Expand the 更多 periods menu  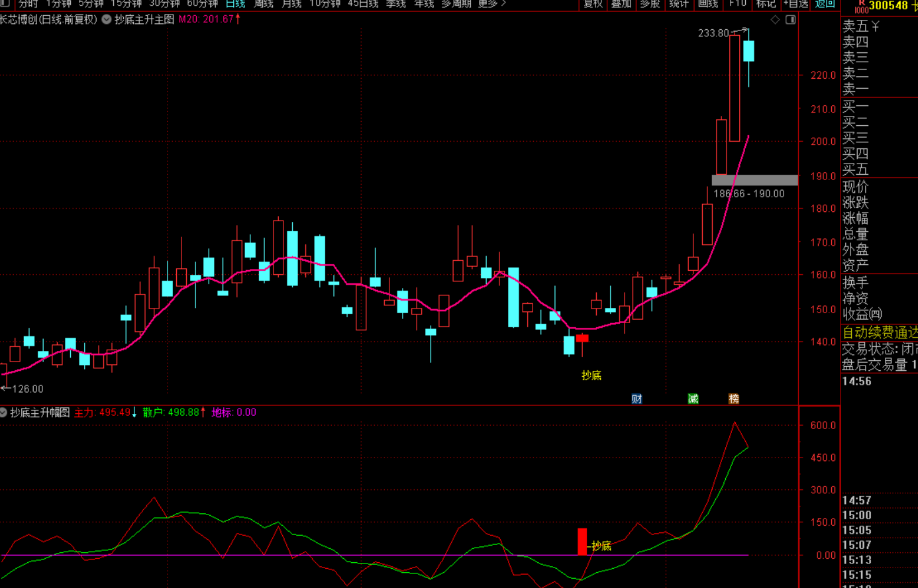(x=491, y=4)
